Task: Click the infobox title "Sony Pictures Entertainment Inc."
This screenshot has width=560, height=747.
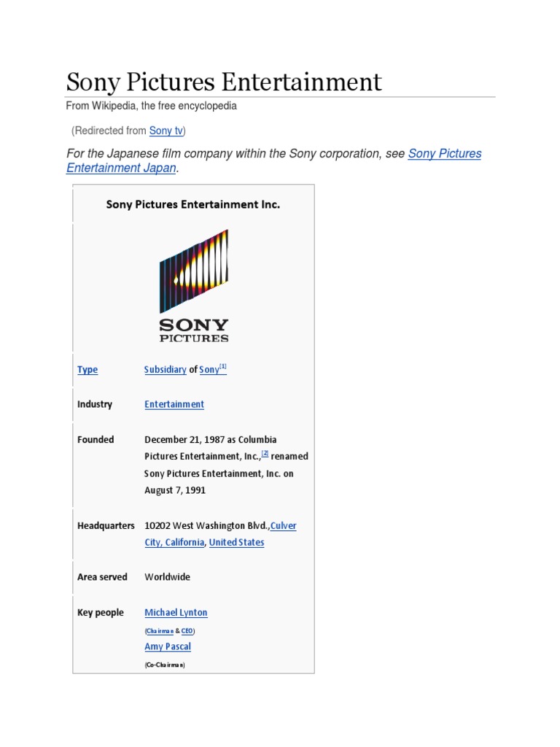Action: (193, 205)
